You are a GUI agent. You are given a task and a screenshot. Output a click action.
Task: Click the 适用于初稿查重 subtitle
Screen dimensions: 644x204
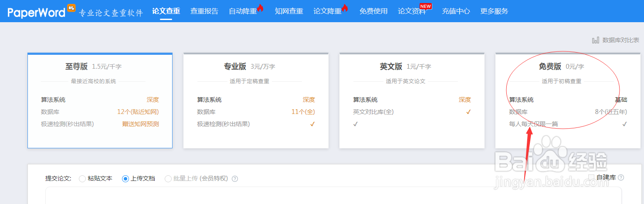[562, 81]
